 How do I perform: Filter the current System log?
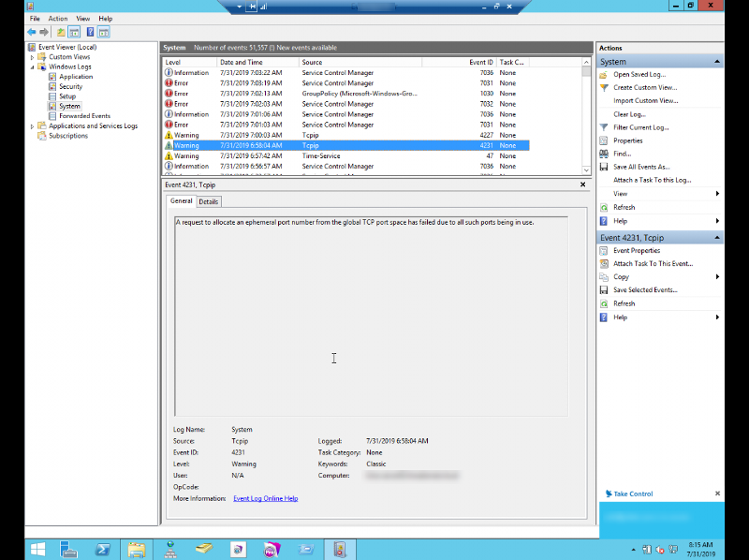point(646,126)
